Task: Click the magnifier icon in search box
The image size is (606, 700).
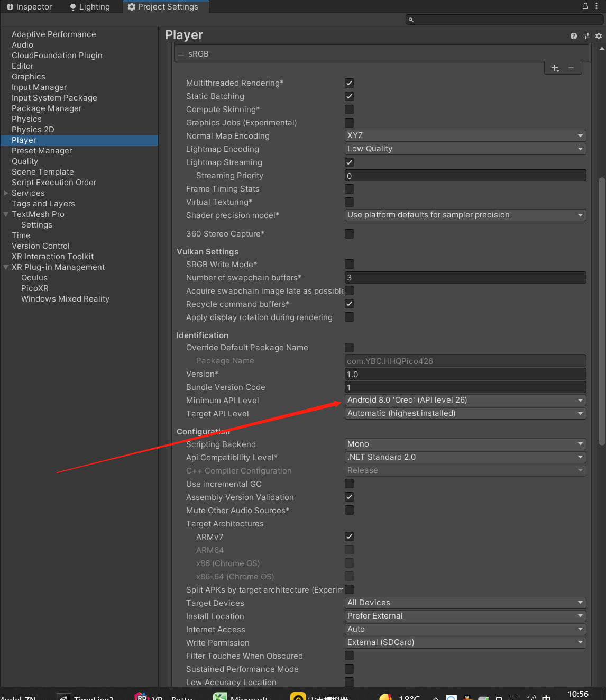Action: click(x=411, y=20)
